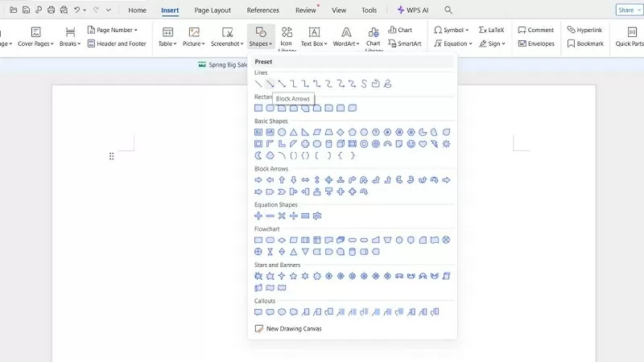Select the straight line shape
The width and height of the screenshot is (644, 362).
click(258, 84)
